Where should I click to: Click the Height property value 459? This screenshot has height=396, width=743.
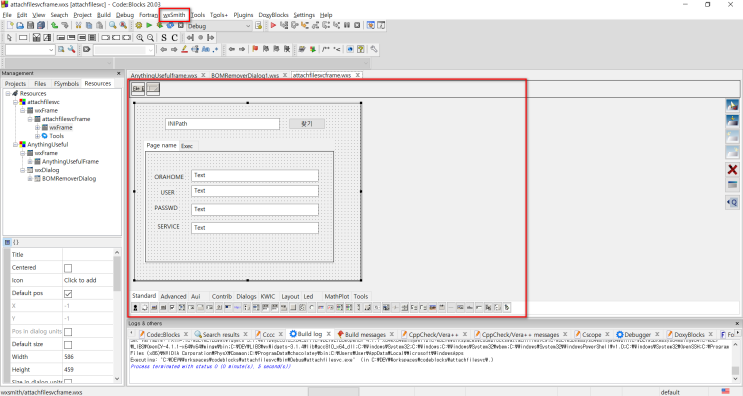[88, 369]
